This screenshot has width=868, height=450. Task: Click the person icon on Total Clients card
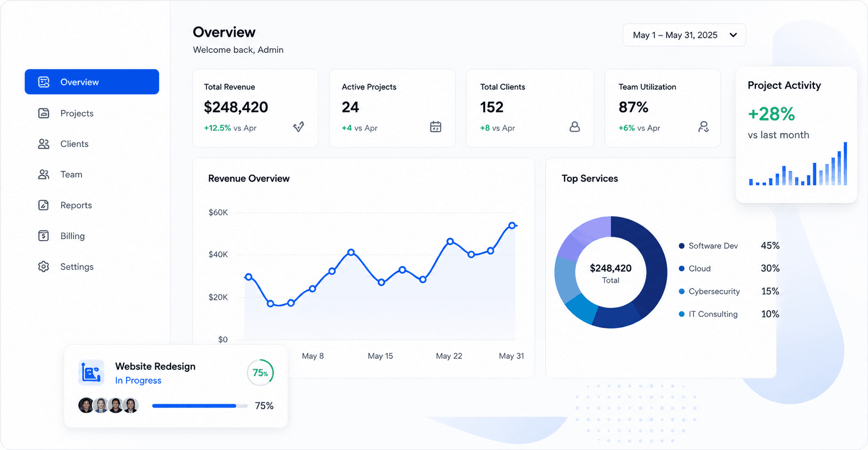tap(575, 127)
